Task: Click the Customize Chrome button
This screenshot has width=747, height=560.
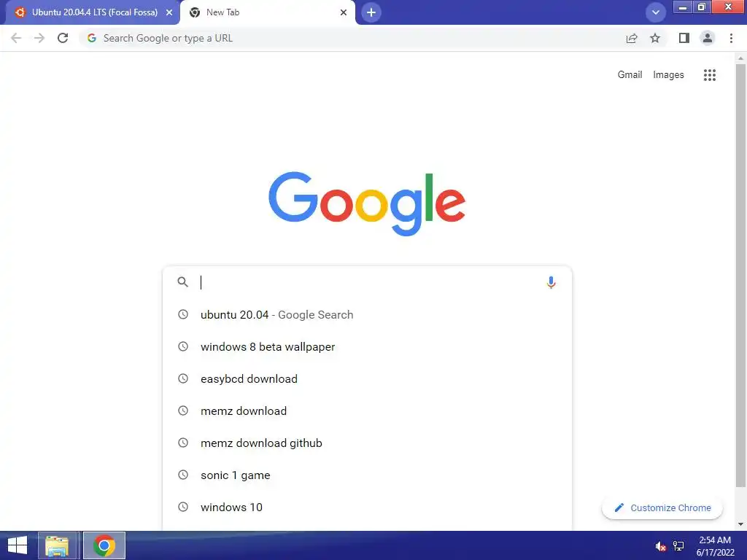Action: pos(662,507)
